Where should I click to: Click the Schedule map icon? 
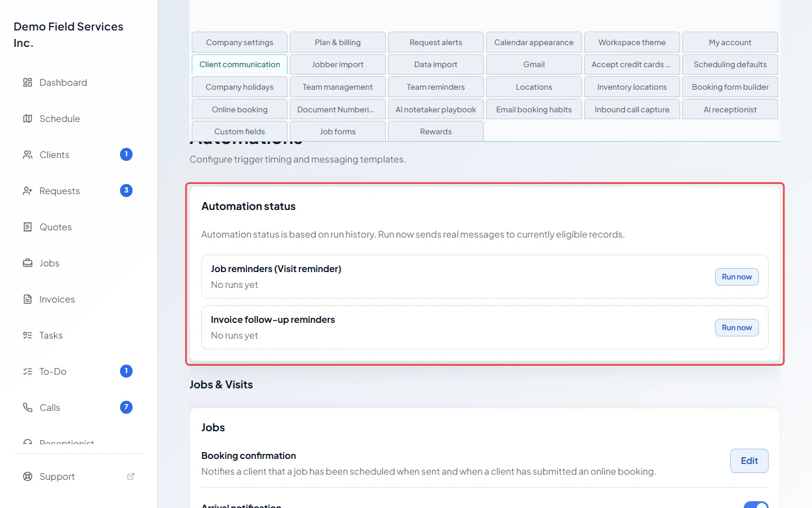click(x=28, y=119)
